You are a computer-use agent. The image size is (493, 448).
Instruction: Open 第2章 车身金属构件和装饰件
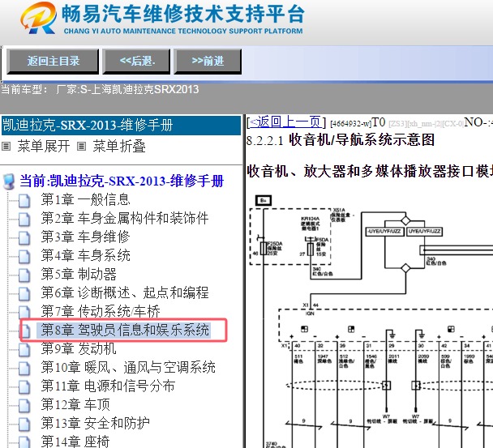(125, 219)
